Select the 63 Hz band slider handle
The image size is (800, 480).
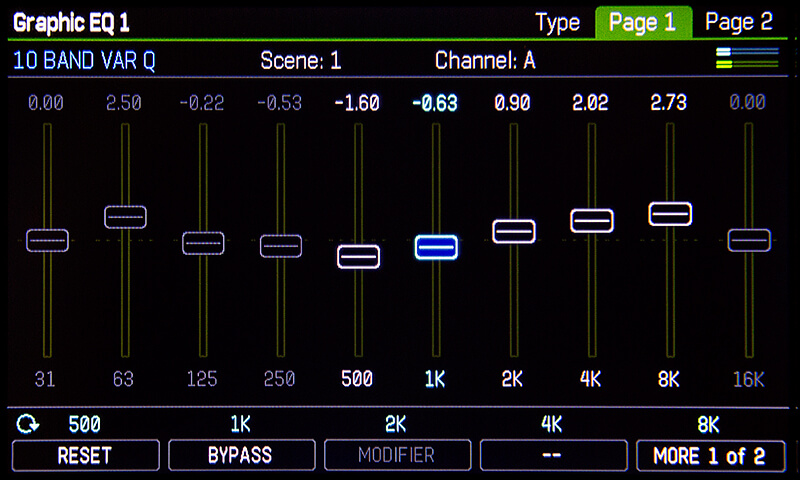(125, 217)
